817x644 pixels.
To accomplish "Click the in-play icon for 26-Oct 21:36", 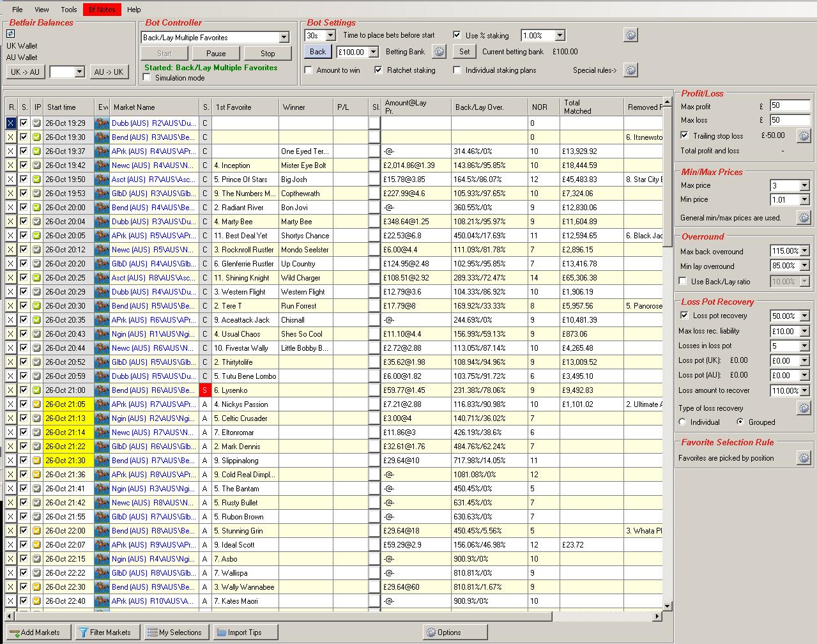I will click(x=37, y=475).
